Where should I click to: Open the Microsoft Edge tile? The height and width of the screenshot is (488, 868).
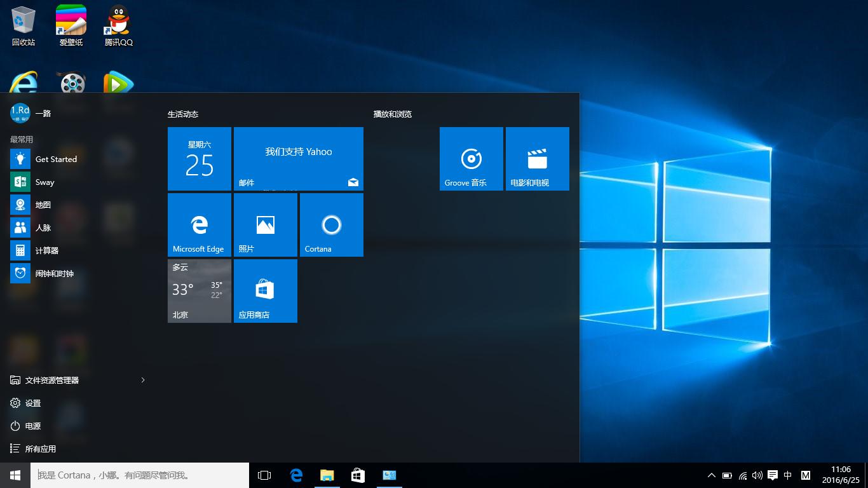click(x=199, y=224)
